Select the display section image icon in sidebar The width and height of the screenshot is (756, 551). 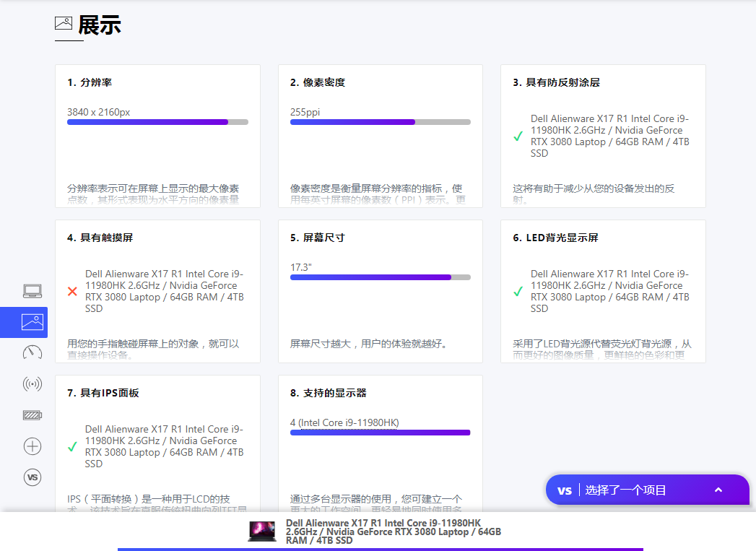tap(32, 322)
